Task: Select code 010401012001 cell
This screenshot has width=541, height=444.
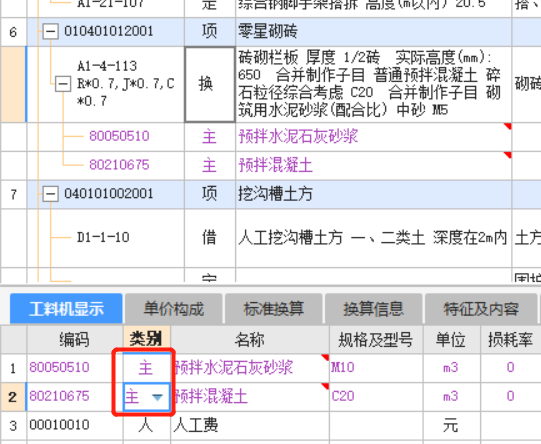Action: 109,31
